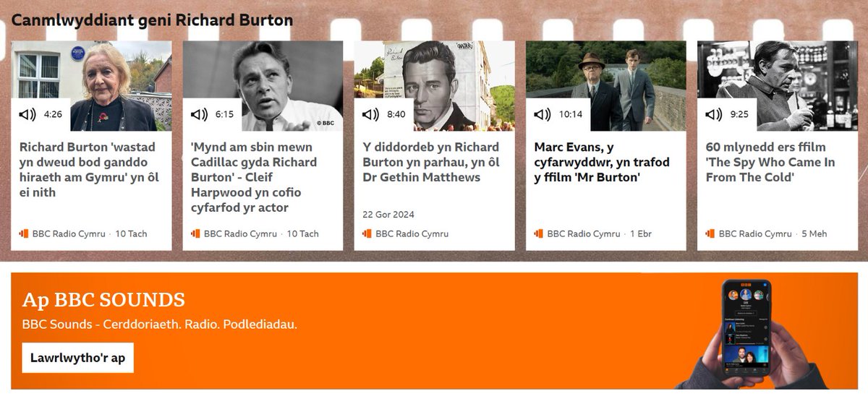Click 'BBC Radio Cymru' on 'Spy Who Came' card

pos(755,233)
